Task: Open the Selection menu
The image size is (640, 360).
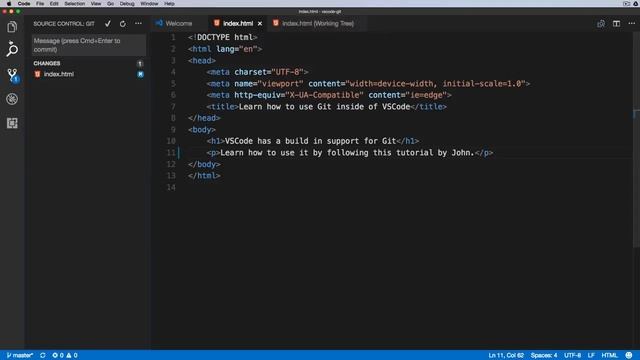Action: coord(75,3)
